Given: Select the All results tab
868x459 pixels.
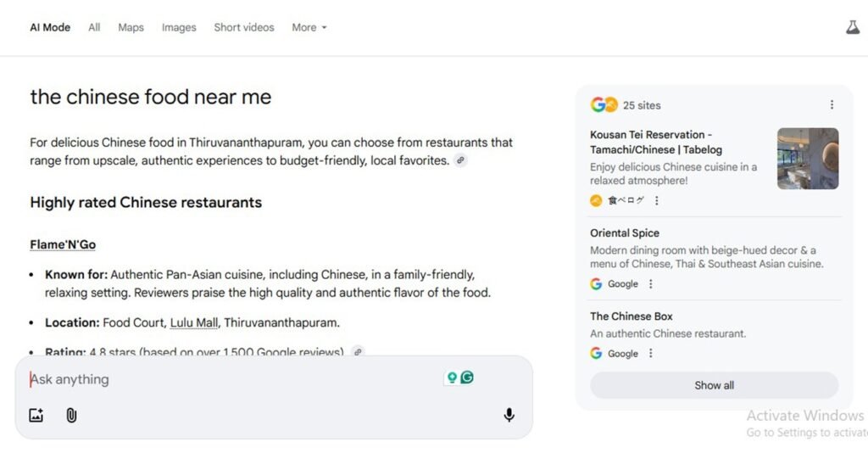Looking at the screenshot, I should click(x=94, y=27).
